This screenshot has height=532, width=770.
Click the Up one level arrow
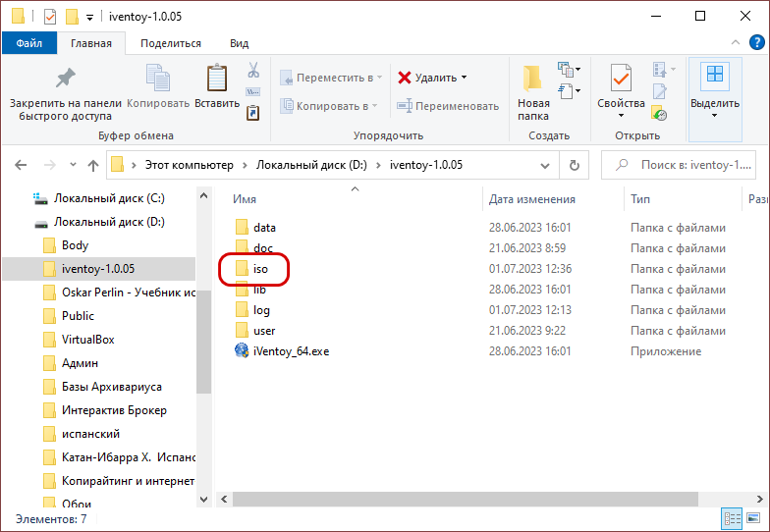93,165
